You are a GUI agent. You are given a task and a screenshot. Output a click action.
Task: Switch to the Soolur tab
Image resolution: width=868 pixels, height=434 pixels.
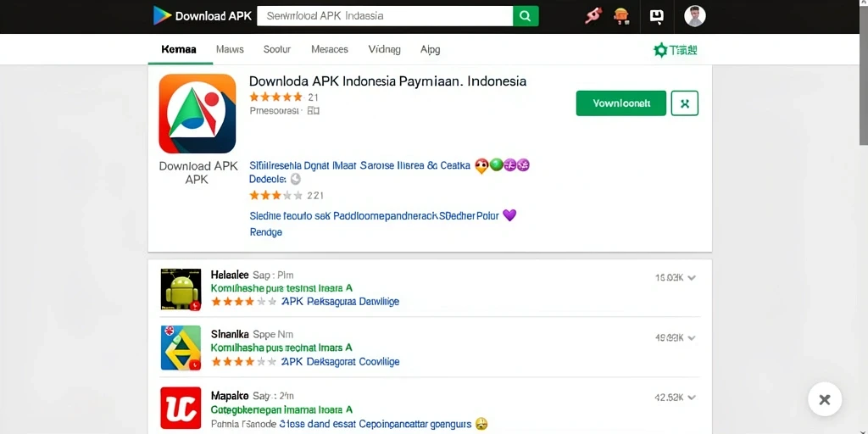(x=277, y=49)
